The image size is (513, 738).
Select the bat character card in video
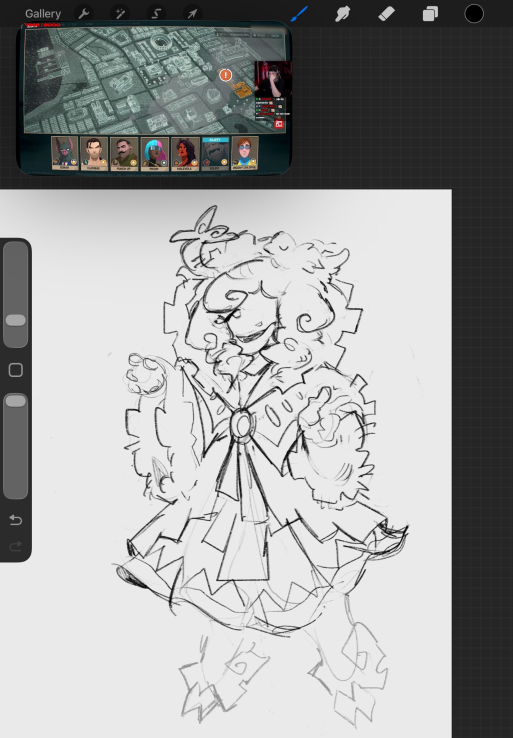pos(64,153)
